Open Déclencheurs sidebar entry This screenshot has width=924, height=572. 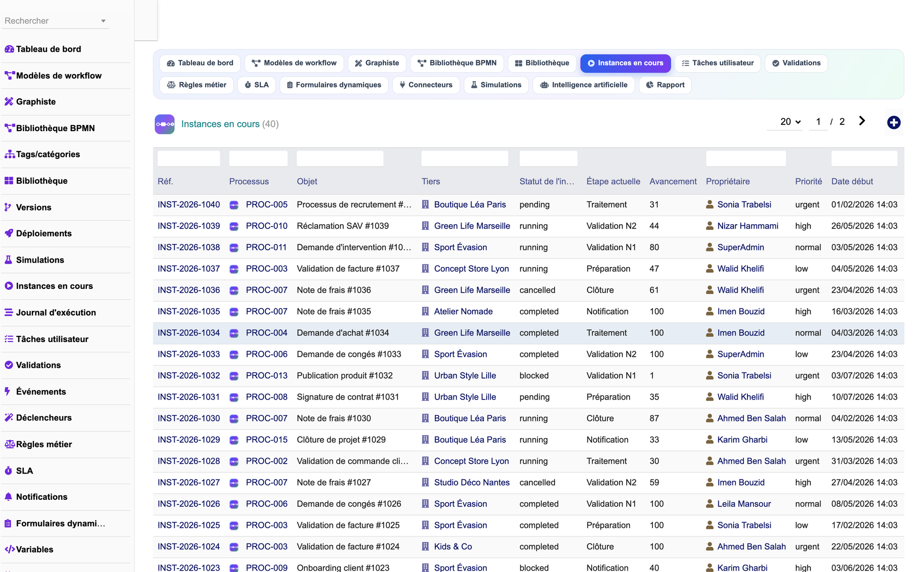coord(38,418)
